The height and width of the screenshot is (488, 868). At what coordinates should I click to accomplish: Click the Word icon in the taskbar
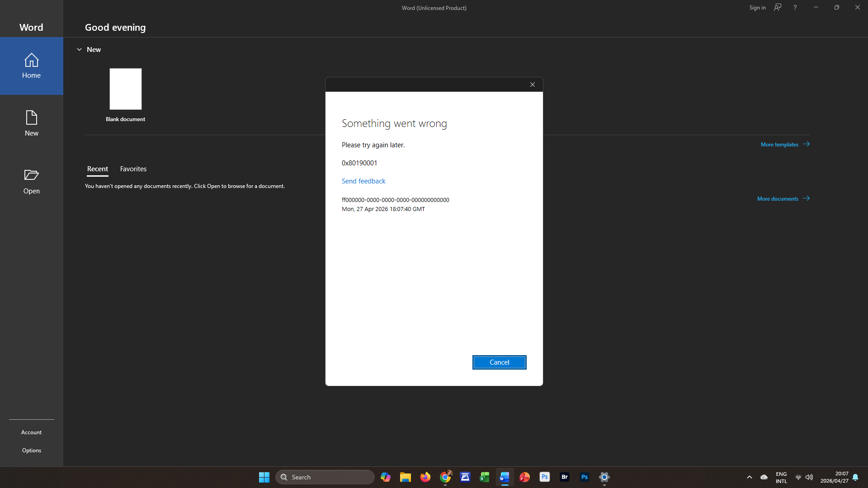(505, 477)
